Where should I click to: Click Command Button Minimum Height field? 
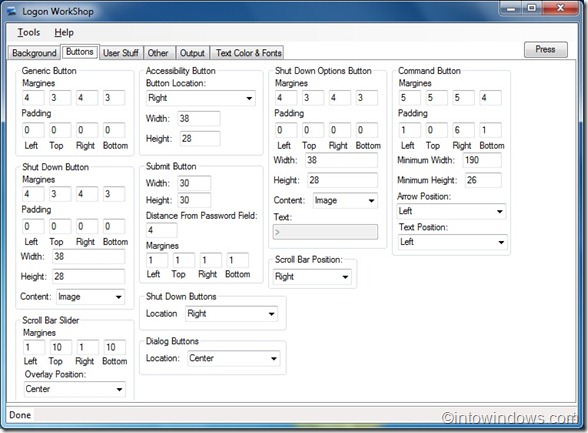tap(483, 180)
